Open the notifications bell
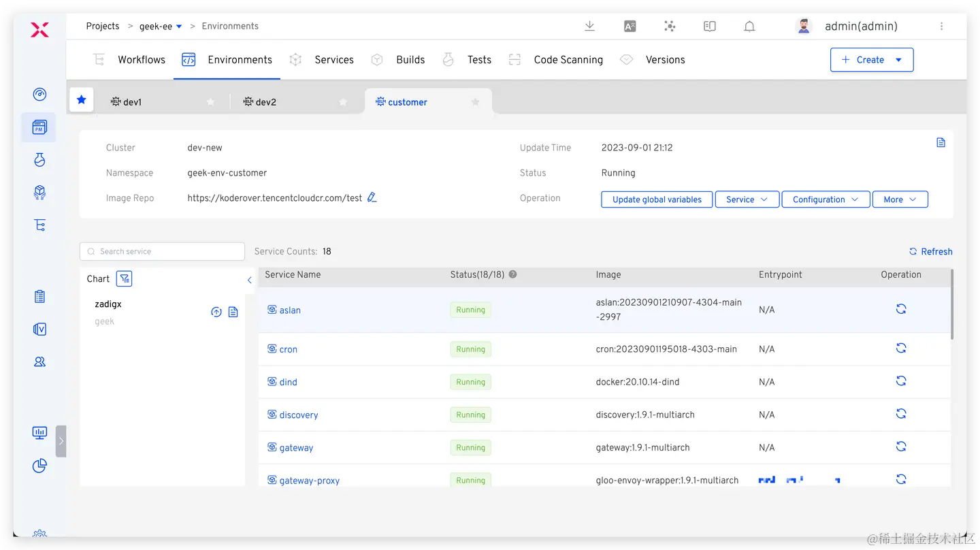The width and height of the screenshot is (980, 550). [x=749, y=26]
